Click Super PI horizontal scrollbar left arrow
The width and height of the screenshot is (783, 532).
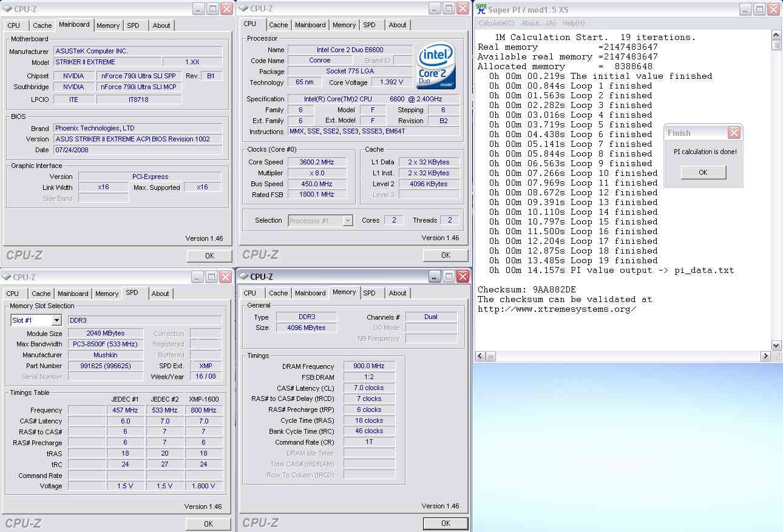tap(480, 356)
